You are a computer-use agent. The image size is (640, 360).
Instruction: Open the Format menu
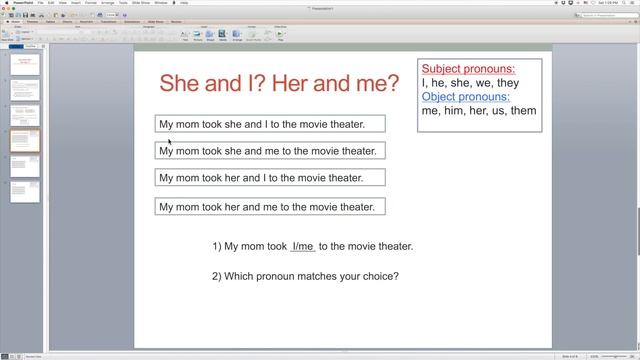pyautogui.click(x=91, y=3)
